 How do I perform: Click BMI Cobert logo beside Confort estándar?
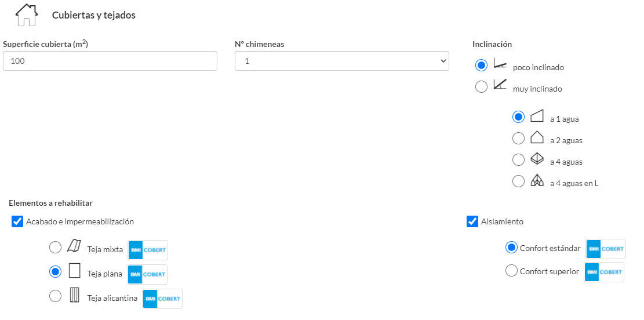tap(606, 249)
